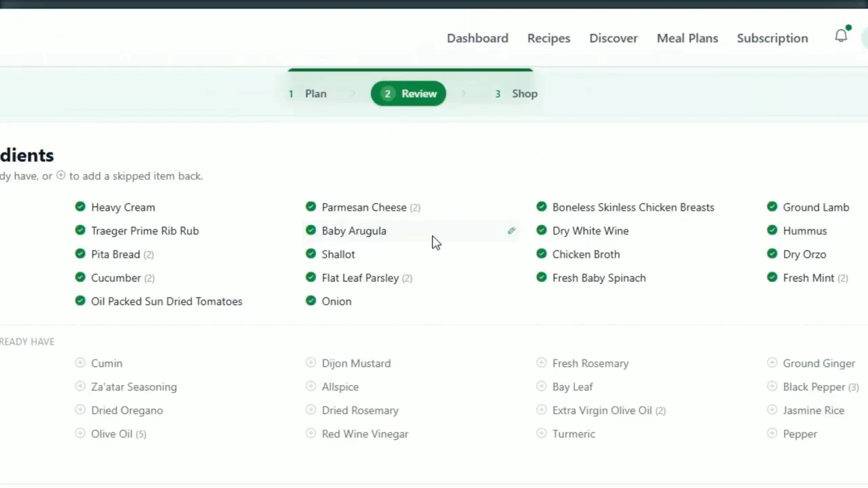Select the Allspice label text
Viewport: 868px width, 488px height.
(340, 387)
